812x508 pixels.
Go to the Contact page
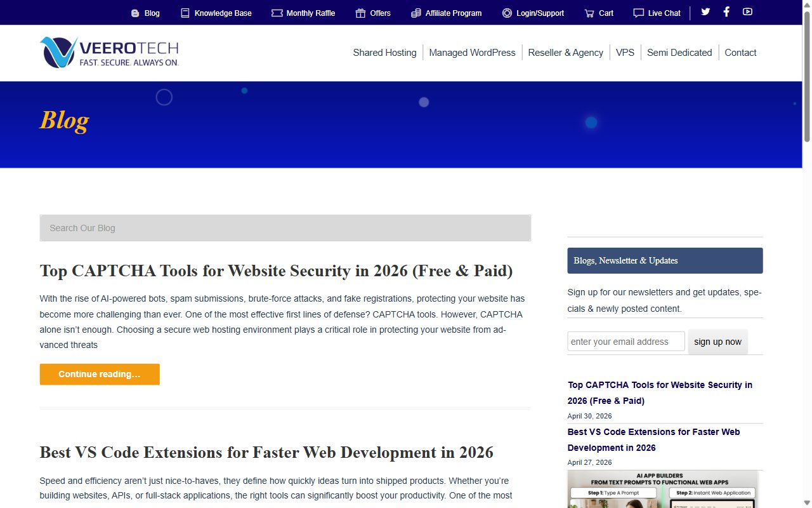click(x=740, y=53)
